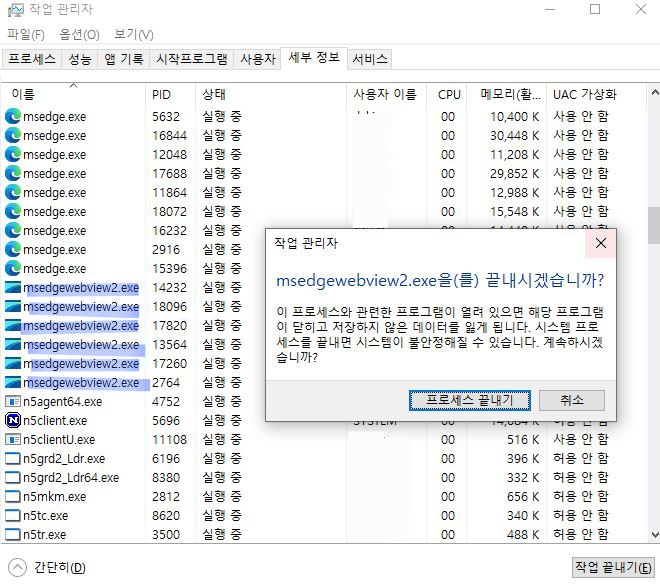The image size is (660, 588).
Task: Click PID value 8380
Action: pyautogui.click(x=166, y=478)
